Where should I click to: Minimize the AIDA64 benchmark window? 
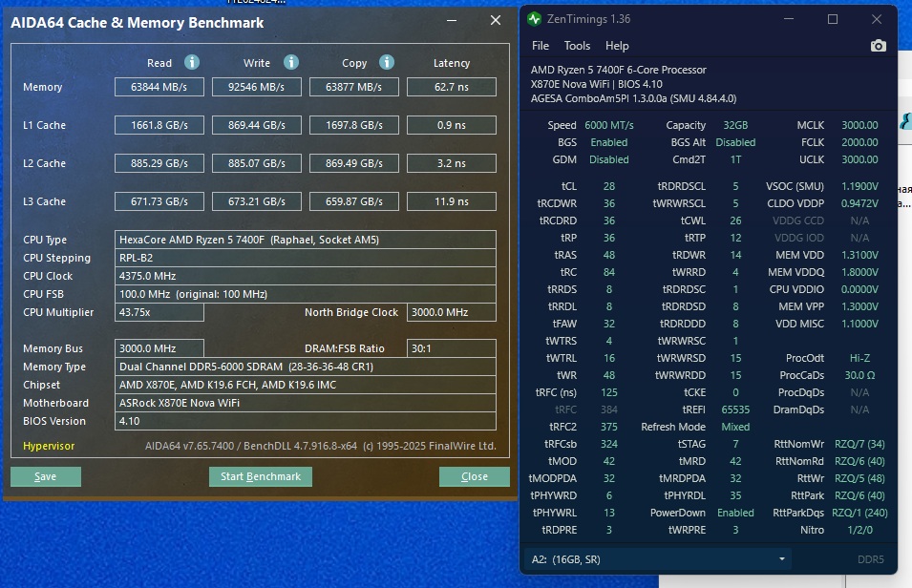tap(452, 20)
